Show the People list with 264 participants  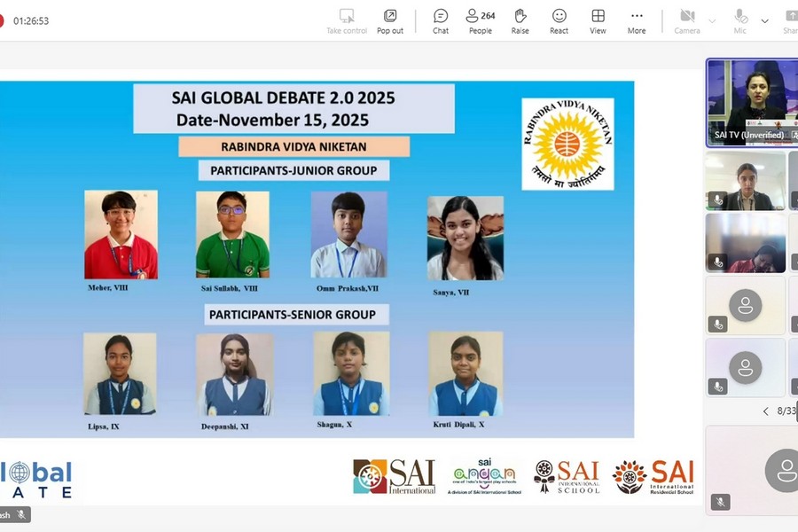[480, 20]
